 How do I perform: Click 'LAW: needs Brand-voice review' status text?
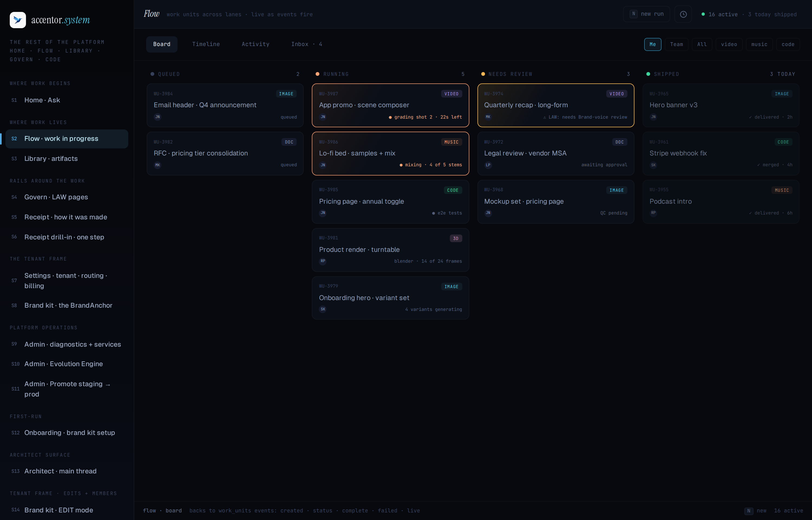[585, 117]
